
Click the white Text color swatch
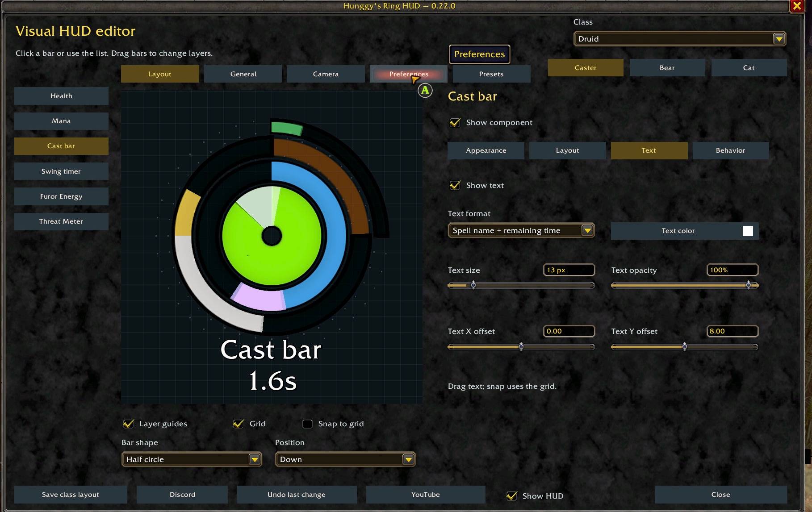point(748,231)
